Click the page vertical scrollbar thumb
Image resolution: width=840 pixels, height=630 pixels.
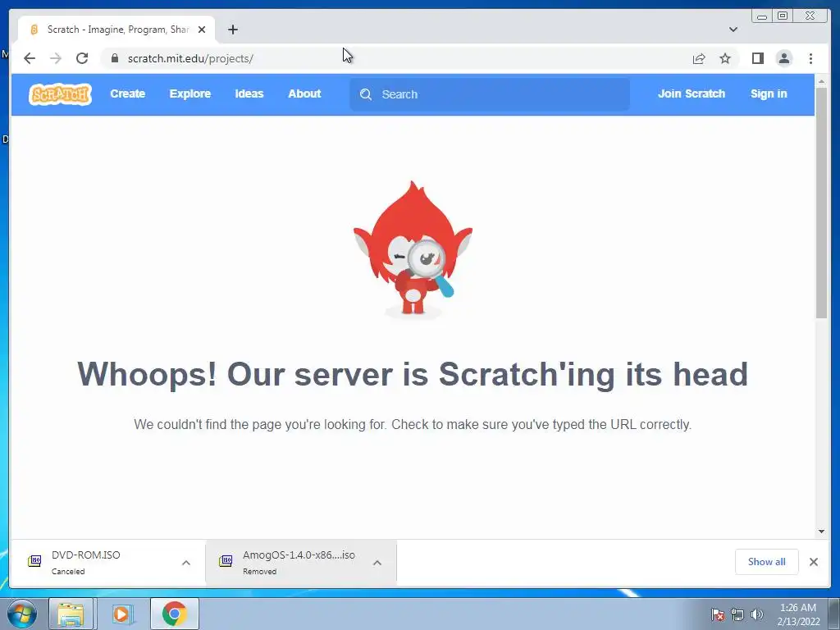pyautogui.click(x=821, y=203)
